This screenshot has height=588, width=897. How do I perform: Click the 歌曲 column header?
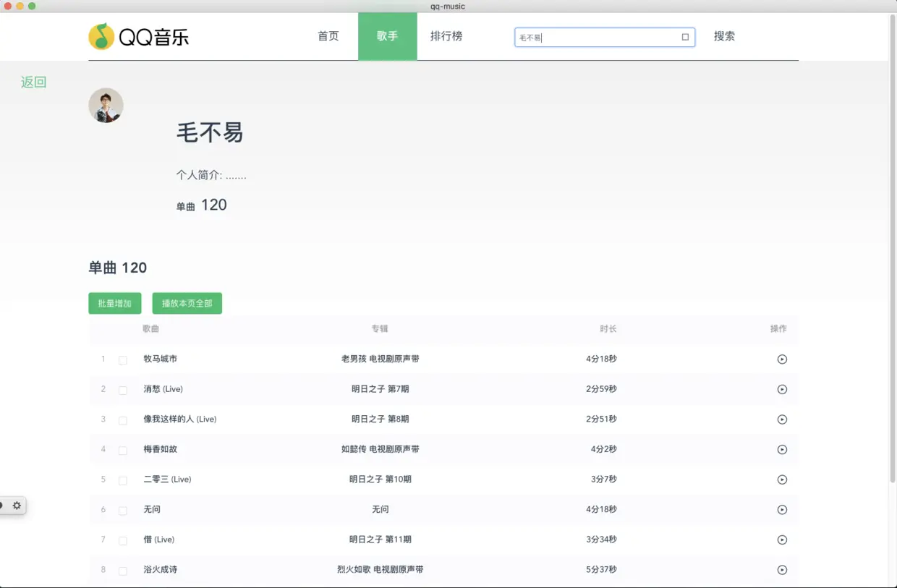[151, 329]
